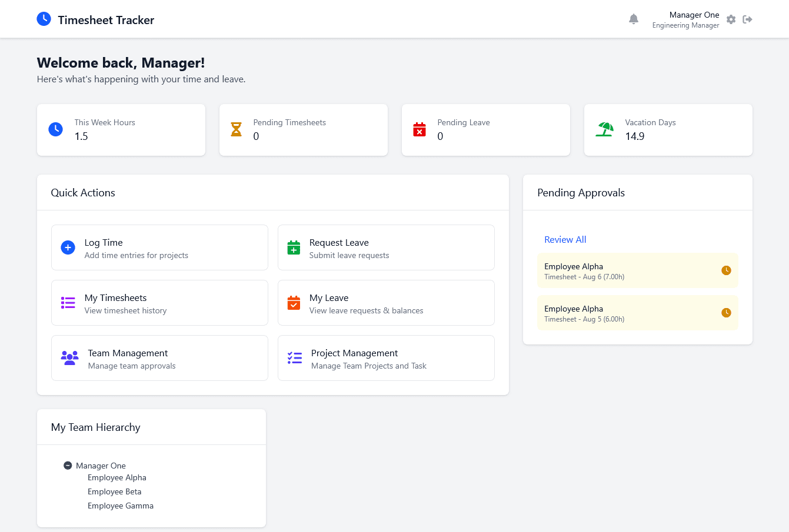The height and width of the screenshot is (532, 789).
Task: Click the pending clock badge on Aug 6 timesheet
Action: [726, 270]
